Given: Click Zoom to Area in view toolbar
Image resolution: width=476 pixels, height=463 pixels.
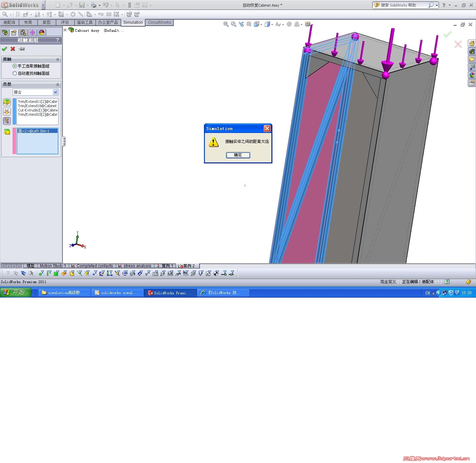Looking at the screenshot, I should point(234,24).
